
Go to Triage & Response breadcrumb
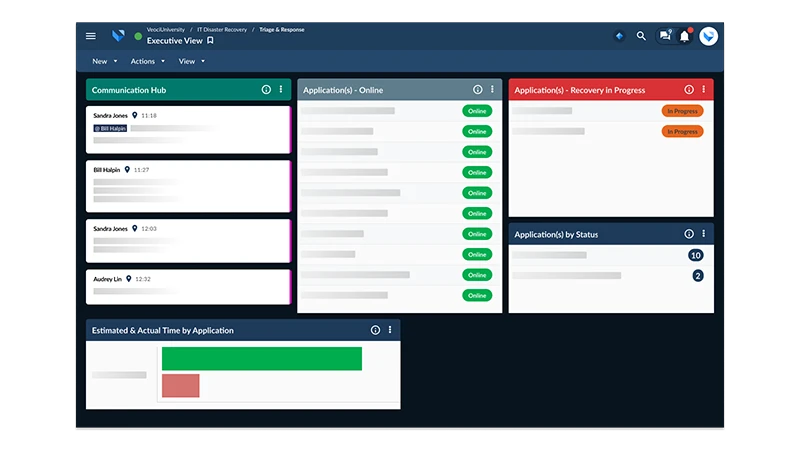click(282, 30)
